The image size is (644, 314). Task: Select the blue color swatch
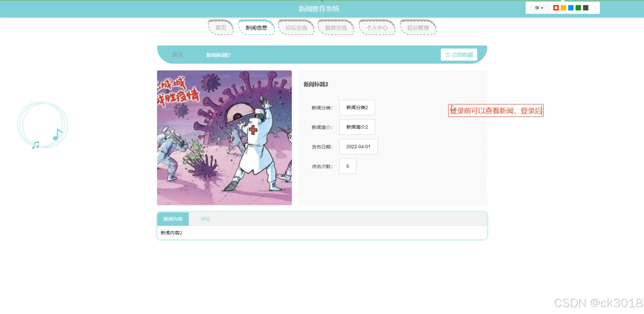(571, 8)
